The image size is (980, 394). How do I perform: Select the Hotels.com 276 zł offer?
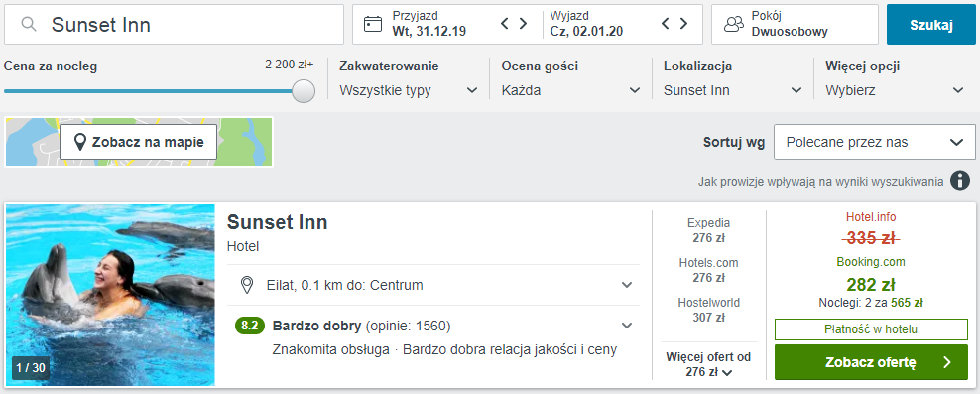(709, 270)
